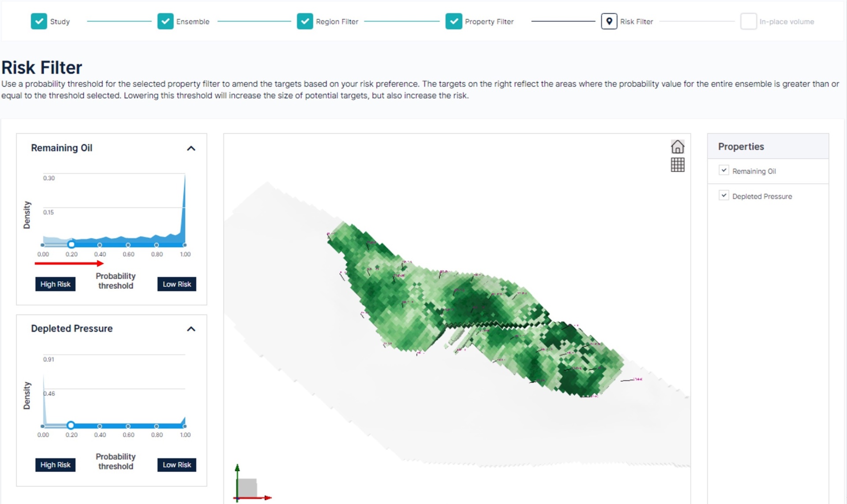Screen dimensions: 847x504
Task: Open the In-place volume step label
Action: click(786, 22)
